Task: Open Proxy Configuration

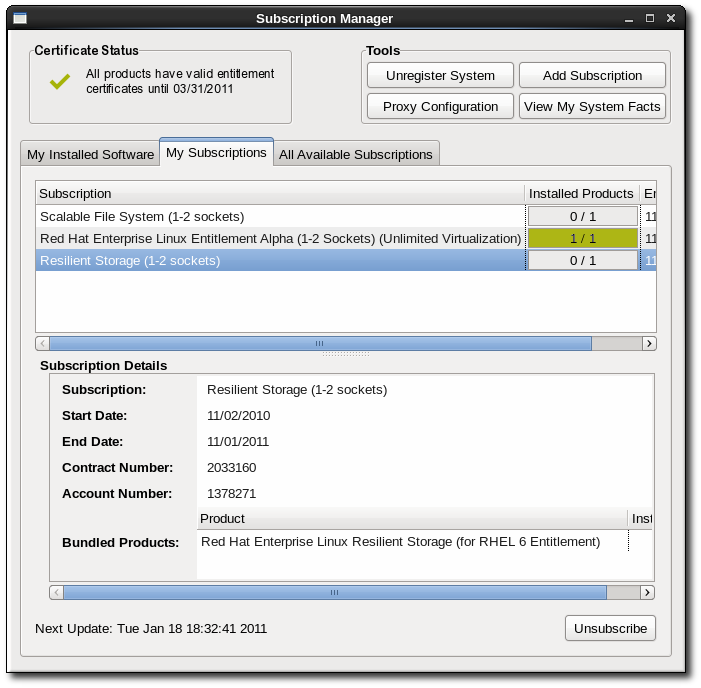Action: tap(440, 106)
